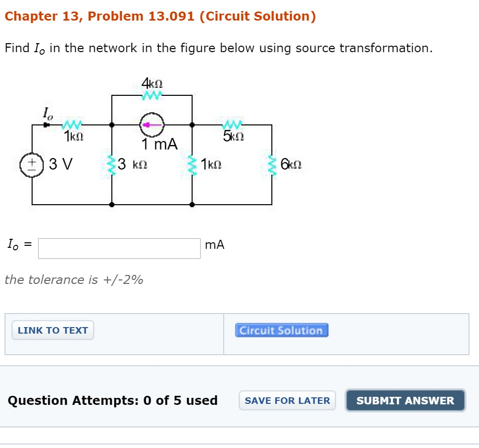Click the mA unit label beside input
Viewport: 479px width, 448px height.
(215, 245)
